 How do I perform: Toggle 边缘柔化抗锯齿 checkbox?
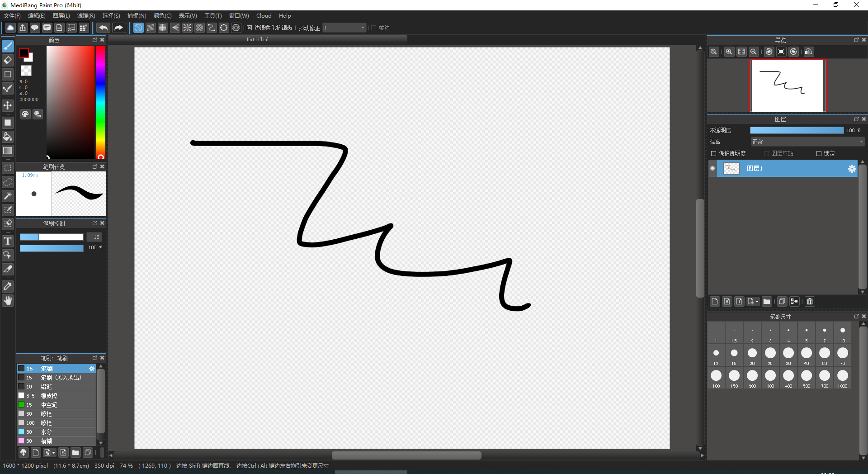pyautogui.click(x=249, y=28)
